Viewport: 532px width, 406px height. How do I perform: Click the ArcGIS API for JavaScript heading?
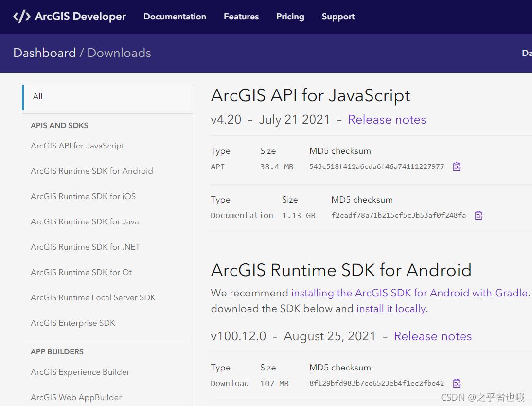(x=310, y=95)
